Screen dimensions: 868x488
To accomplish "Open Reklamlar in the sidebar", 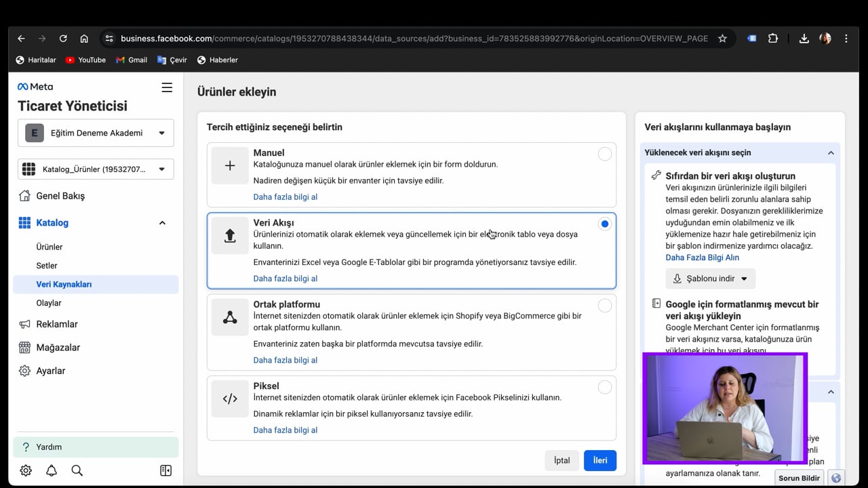I will 96,324.
